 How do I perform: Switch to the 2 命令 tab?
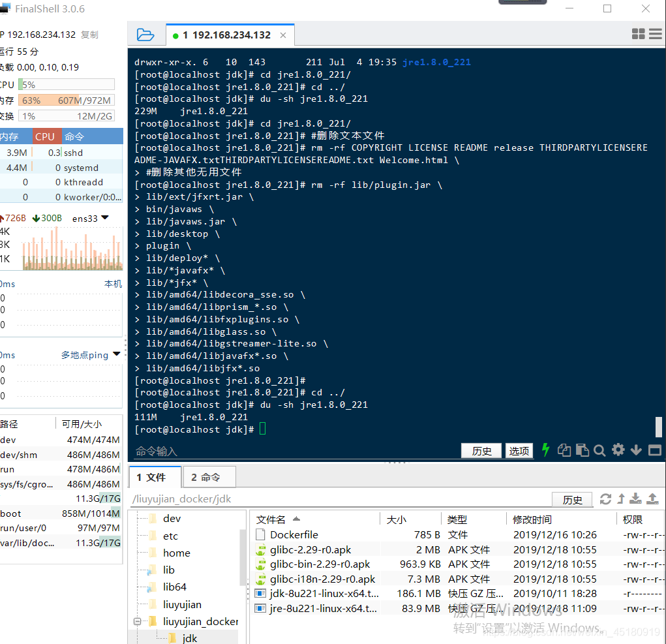[209, 477]
